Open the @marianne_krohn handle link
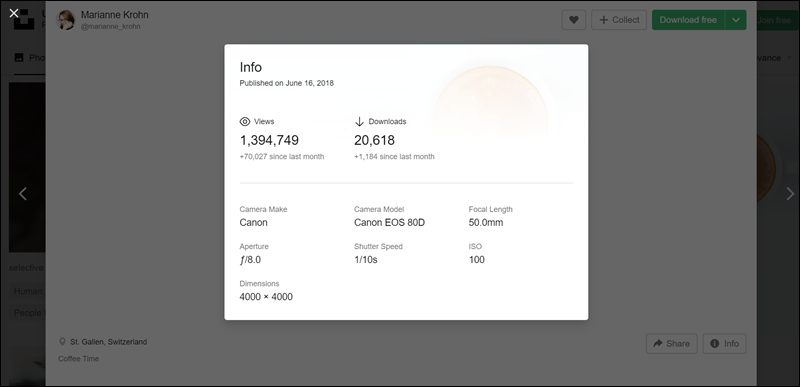 click(x=111, y=27)
